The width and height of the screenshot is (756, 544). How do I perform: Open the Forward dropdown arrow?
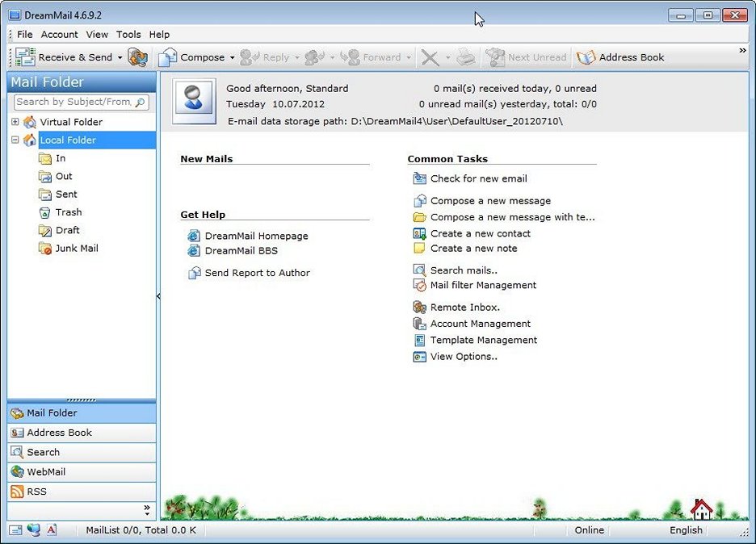coord(409,58)
